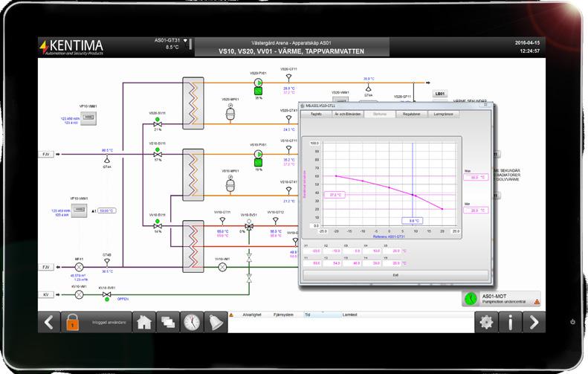Click the Allvarlighet alarm column header
This screenshot has width=588, height=374.
point(251,315)
